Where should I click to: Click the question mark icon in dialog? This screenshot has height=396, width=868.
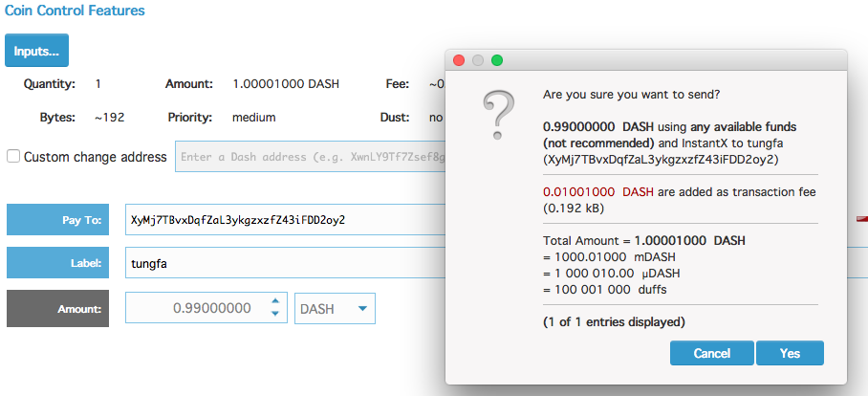coord(498,116)
